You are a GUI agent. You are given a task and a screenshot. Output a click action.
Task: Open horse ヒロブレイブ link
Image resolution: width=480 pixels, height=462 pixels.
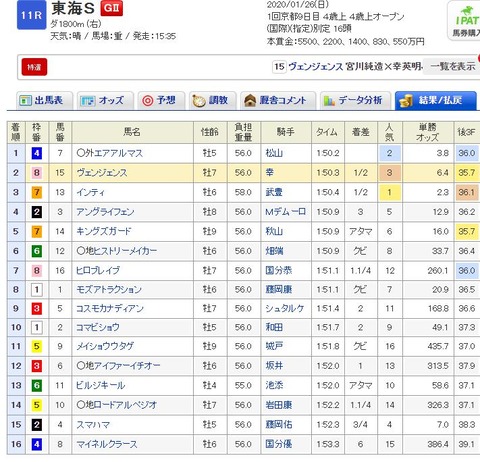pyautogui.click(x=98, y=270)
